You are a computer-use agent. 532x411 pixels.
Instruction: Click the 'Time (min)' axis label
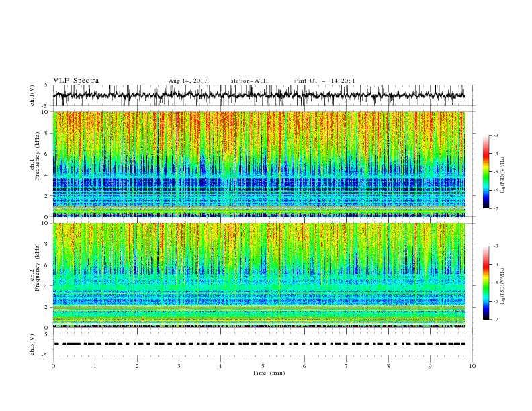(269, 373)
